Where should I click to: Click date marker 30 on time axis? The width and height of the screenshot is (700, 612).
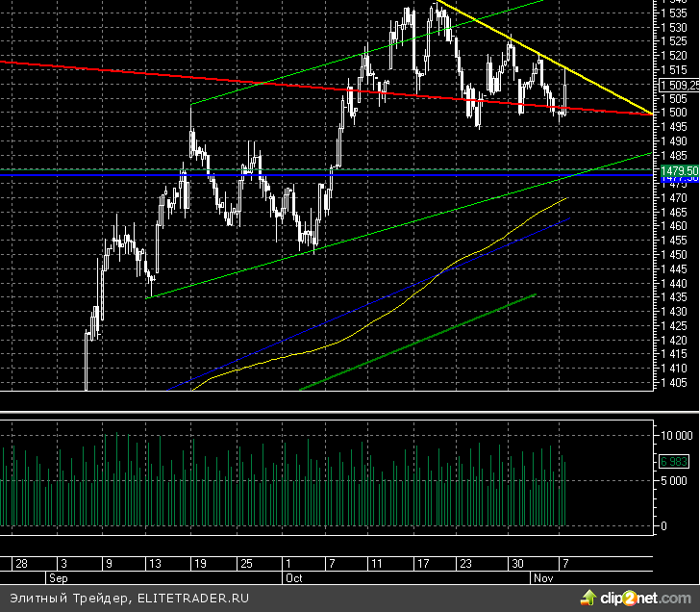click(x=517, y=563)
